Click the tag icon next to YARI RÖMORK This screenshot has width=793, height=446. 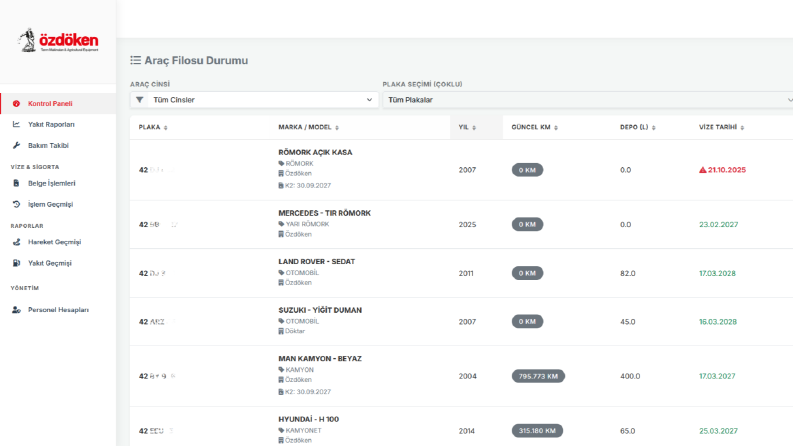coord(281,224)
